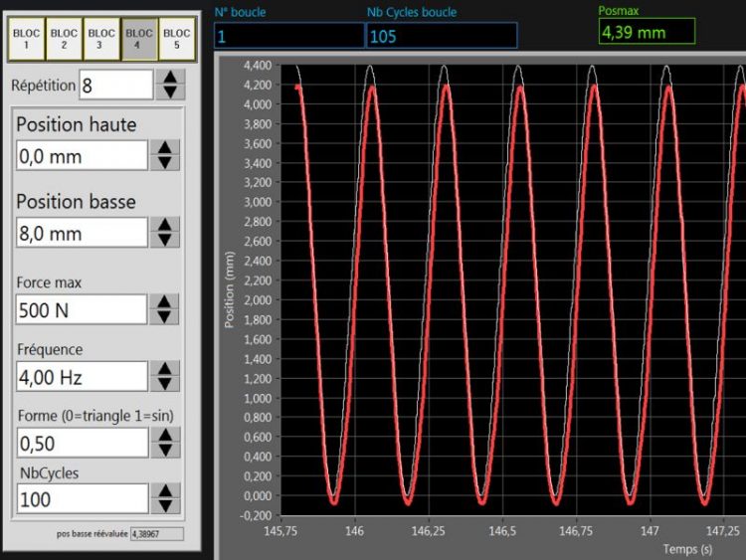The width and height of the screenshot is (746, 560).
Task: Increase NbCycles using the up arrow
Action: point(165,491)
